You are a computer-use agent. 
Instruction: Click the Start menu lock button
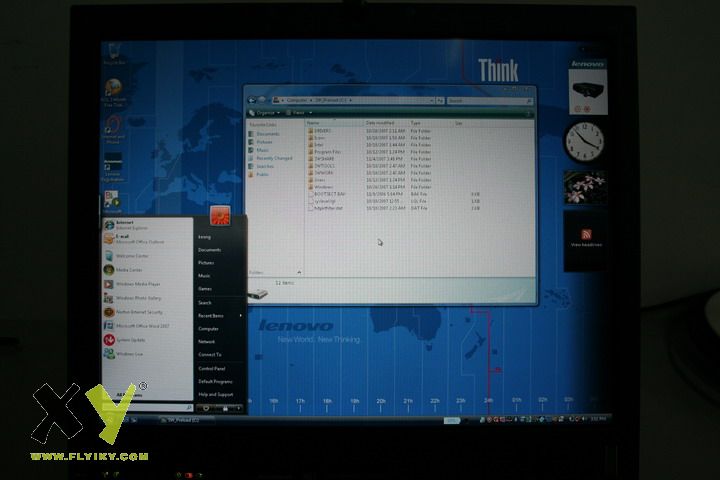(x=225, y=408)
